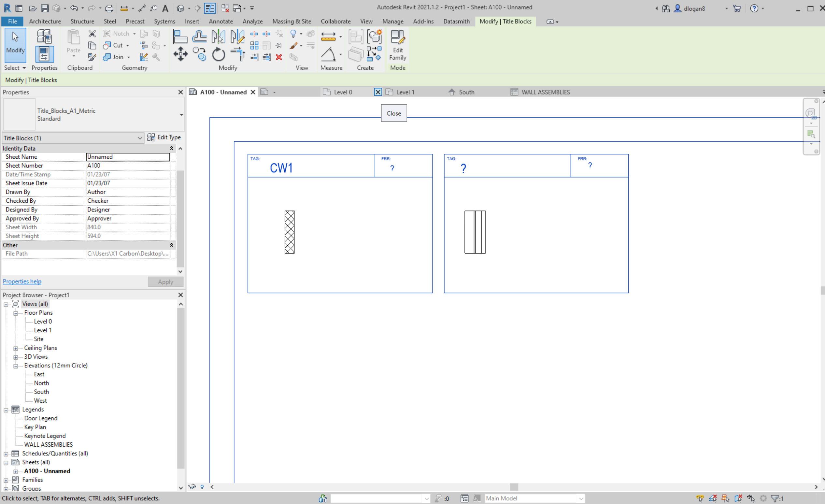Collapse the Identity Data section

coord(171,148)
